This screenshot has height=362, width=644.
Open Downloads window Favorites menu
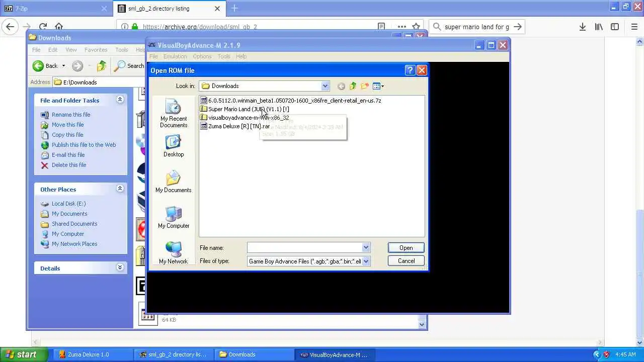pyautogui.click(x=96, y=50)
